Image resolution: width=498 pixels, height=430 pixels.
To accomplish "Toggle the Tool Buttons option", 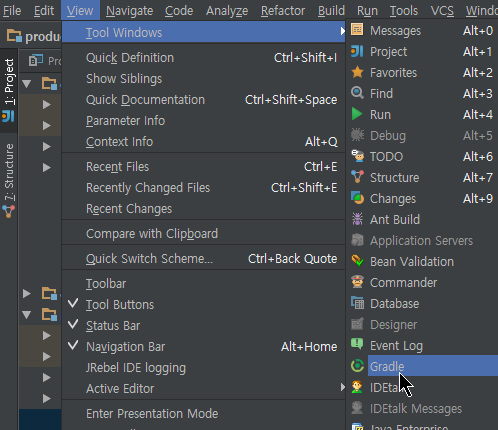I will 203,304.
